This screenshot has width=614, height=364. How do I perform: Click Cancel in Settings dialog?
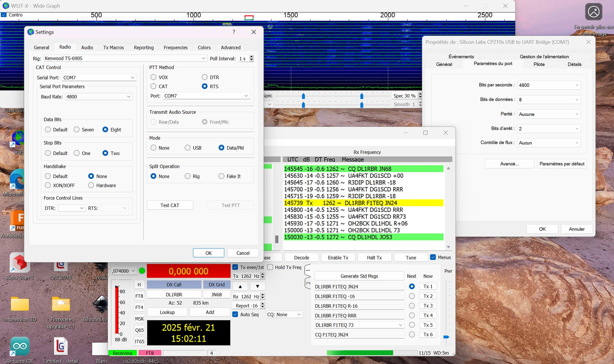coord(243,253)
